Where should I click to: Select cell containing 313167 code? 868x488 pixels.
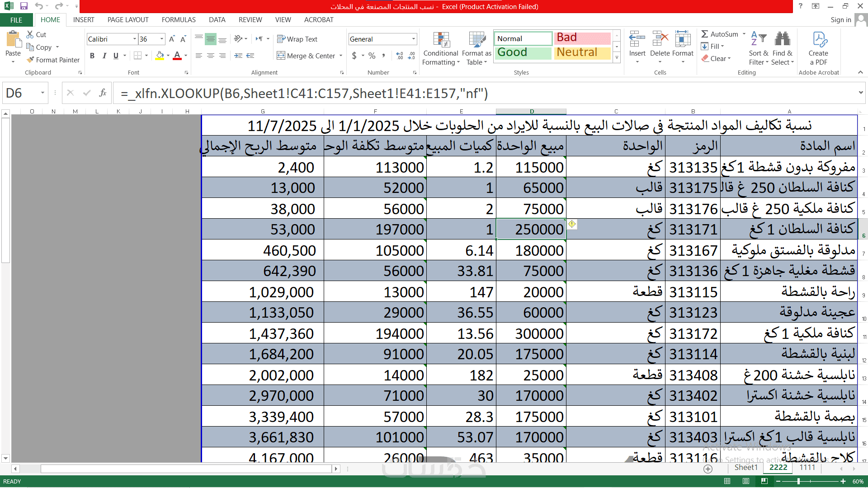[x=693, y=250]
